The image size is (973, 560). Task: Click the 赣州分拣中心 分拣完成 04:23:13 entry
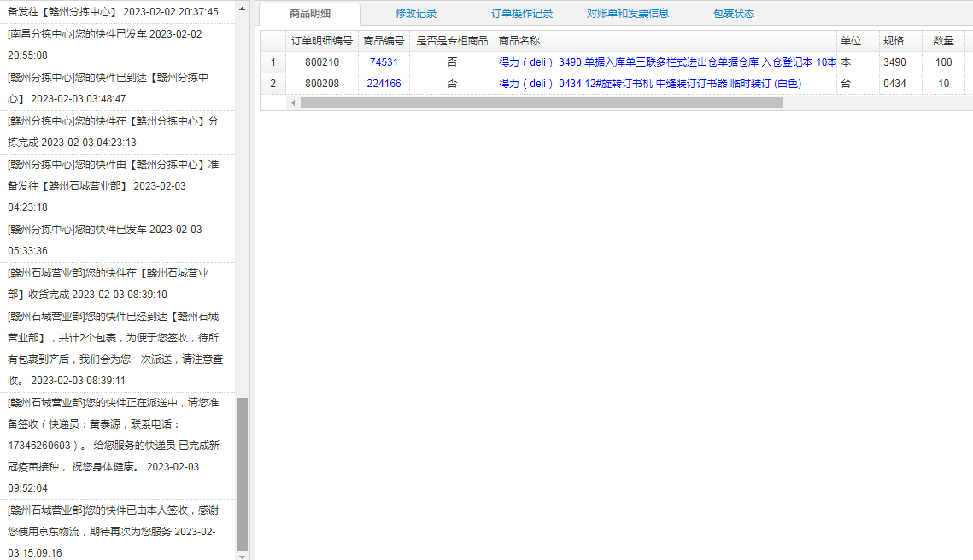pos(117,131)
